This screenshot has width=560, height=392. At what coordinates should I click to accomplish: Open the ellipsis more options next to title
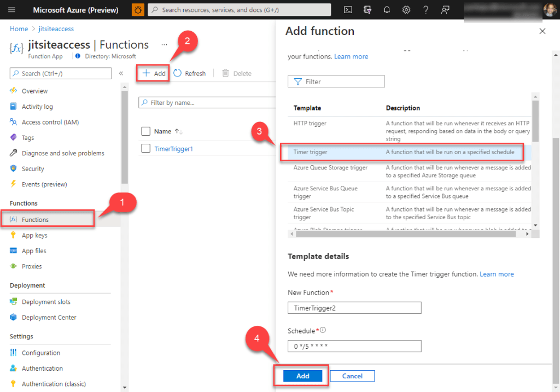[164, 45]
